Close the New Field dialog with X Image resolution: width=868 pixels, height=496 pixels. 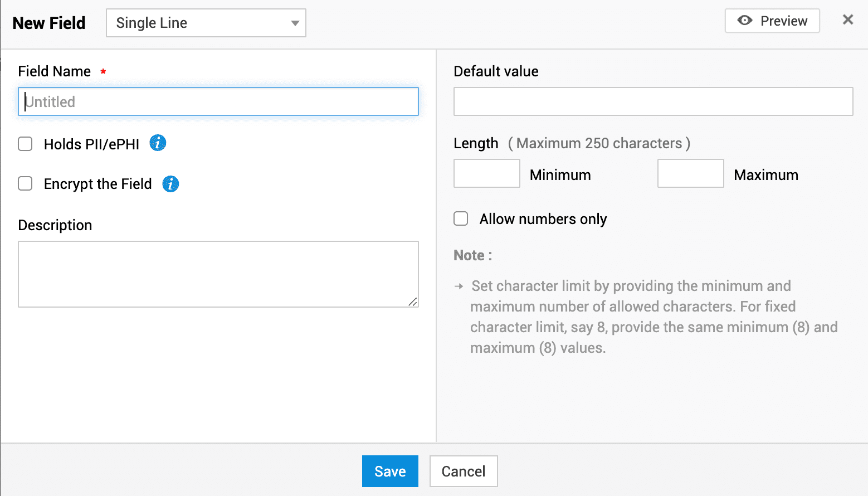(x=847, y=20)
